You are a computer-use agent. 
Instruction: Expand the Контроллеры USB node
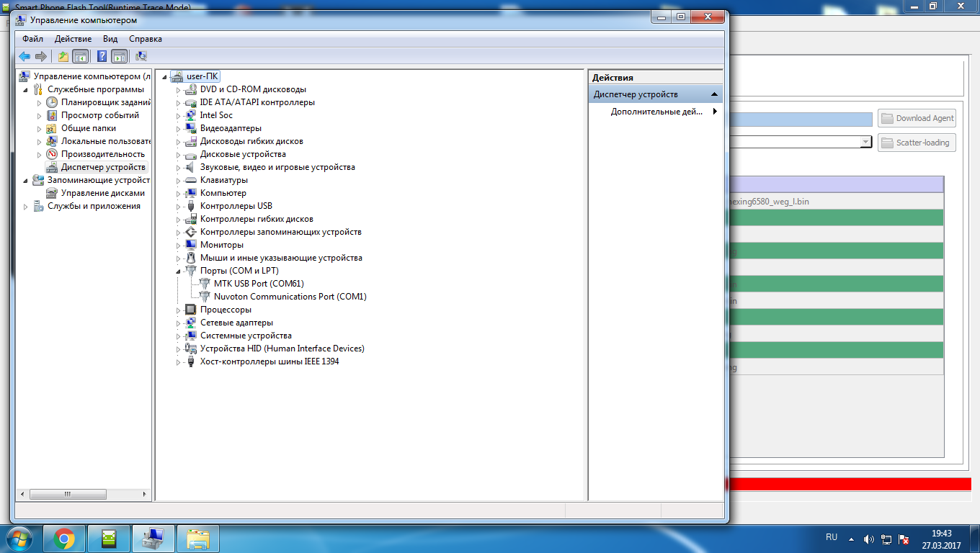click(x=179, y=207)
